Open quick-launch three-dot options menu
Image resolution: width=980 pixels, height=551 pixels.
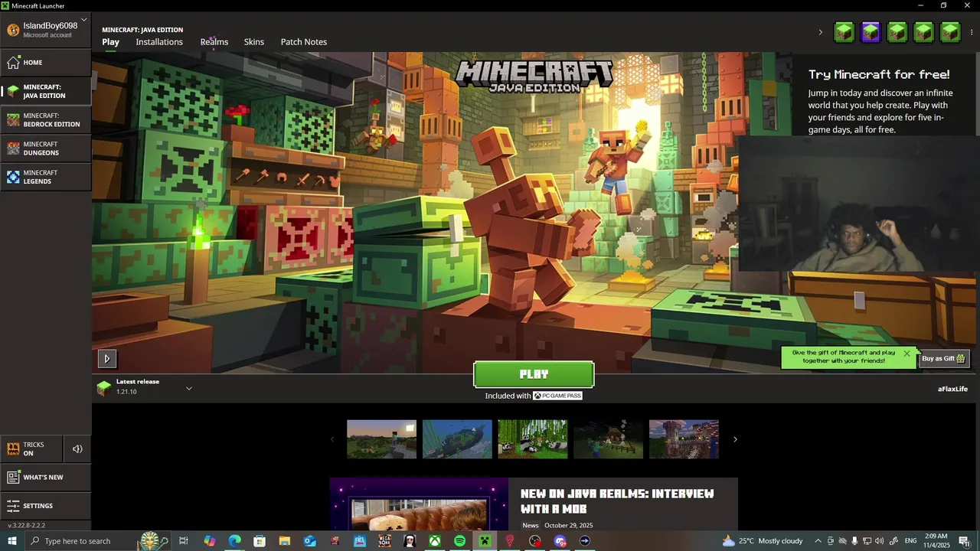coord(972,32)
